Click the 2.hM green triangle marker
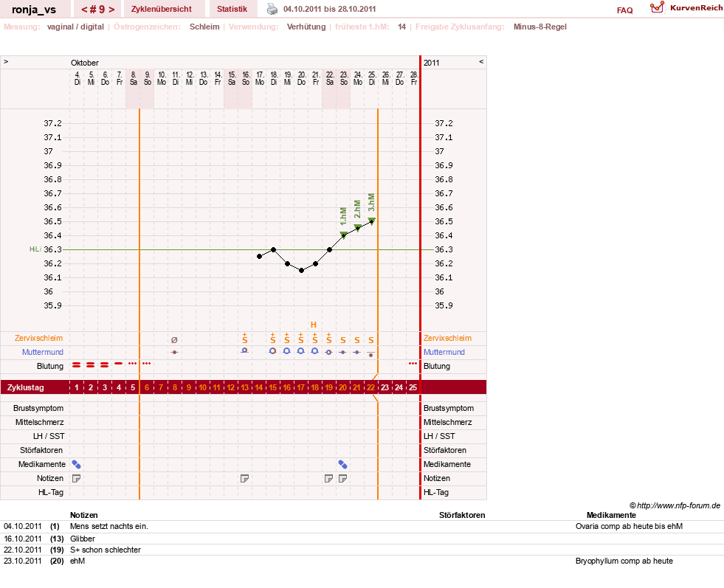The width and height of the screenshot is (724, 588). 357,227
